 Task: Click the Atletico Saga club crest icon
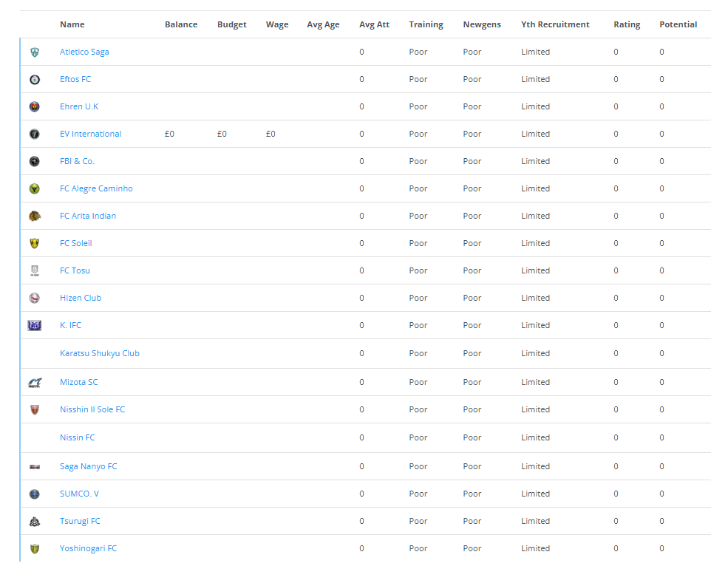(35, 52)
